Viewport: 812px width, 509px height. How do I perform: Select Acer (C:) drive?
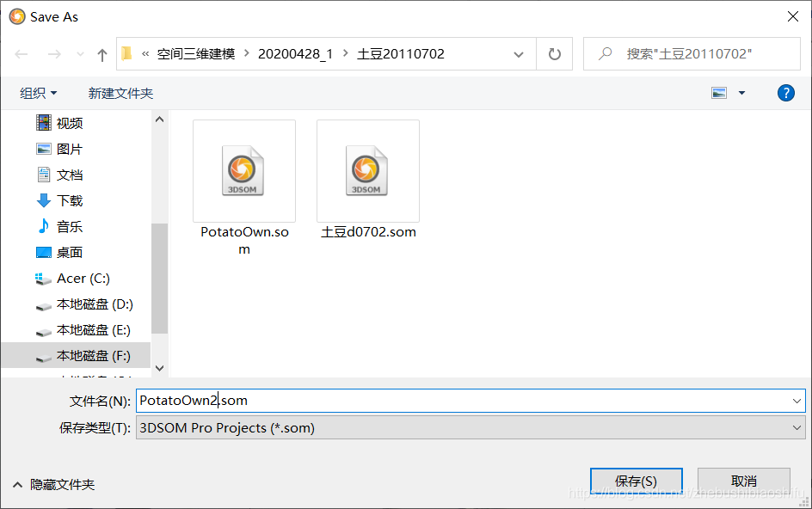[83, 279]
